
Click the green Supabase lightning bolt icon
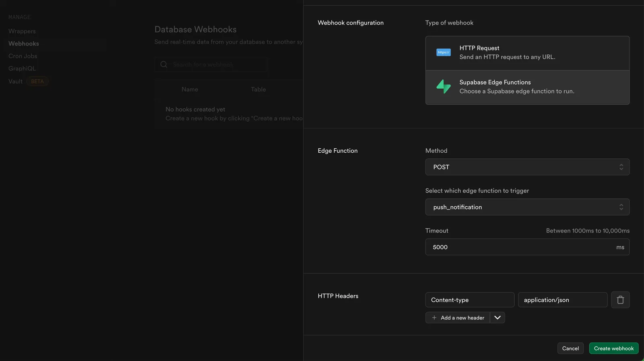[x=444, y=86]
